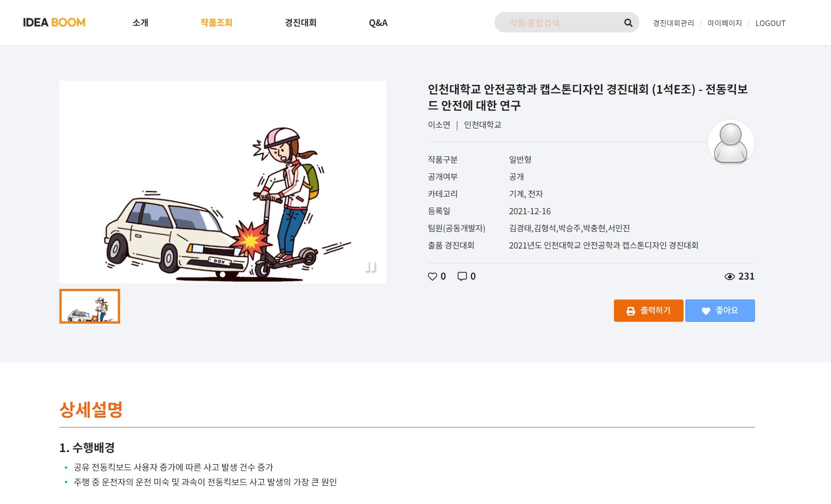Image resolution: width=831 pixels, height=504 pixels.
Task: Click the comment bubble icon
Action: tap(462, 276)
